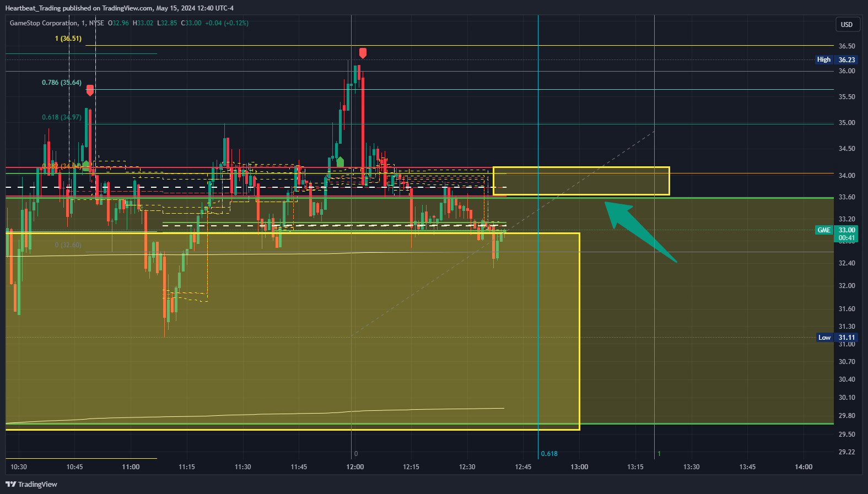Image resolution: width=868 pixels, height=494 pixels.
Task: Click the 30.70 price axis level
Action: [847, 362]
